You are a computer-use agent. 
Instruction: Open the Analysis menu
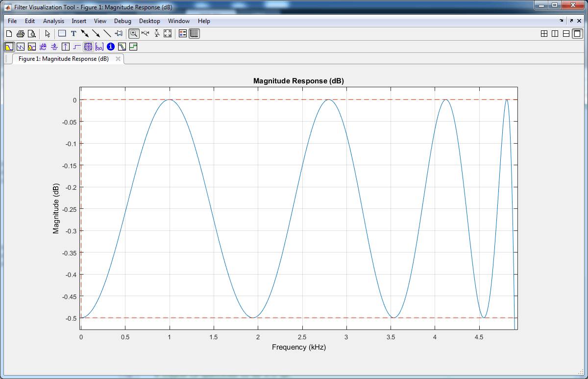pyautogui.click(x=53, y=21)
